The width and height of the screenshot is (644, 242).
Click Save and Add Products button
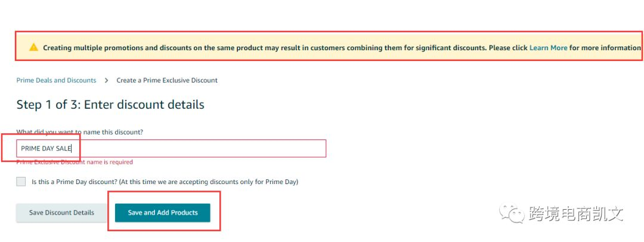click(163, 213)
